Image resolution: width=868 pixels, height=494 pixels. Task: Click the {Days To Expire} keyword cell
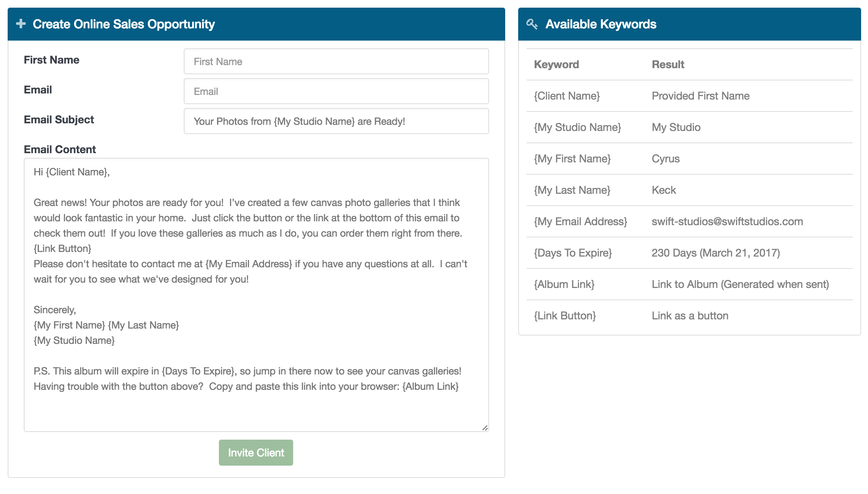pyautogui.click(x=573, y=253)
